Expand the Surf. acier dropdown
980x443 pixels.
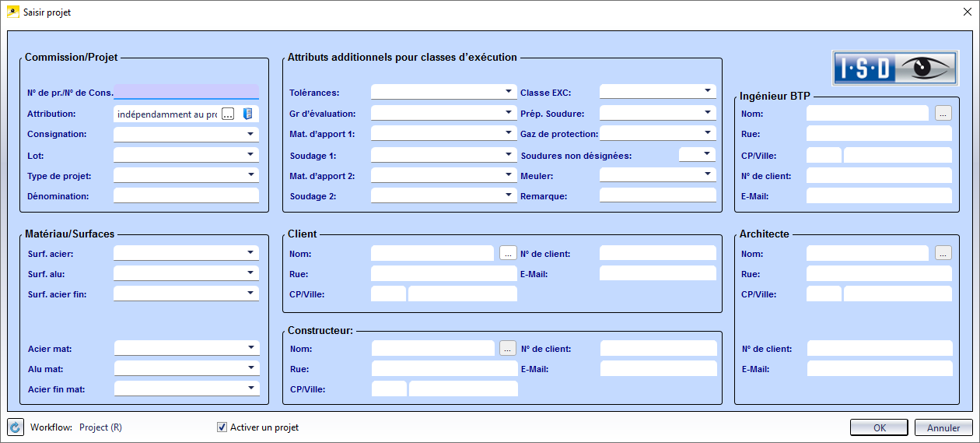(250, 253)
